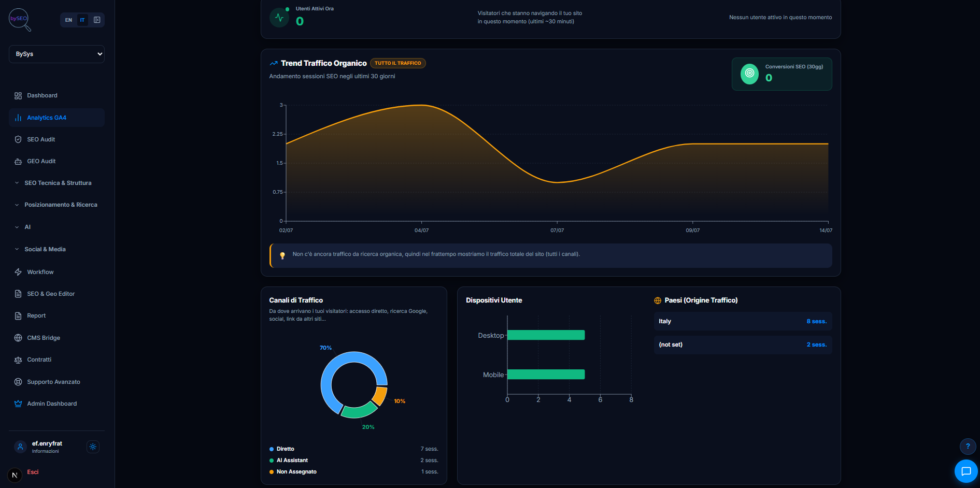
Task: Click the SEO Audit shield icon
Action: point(18,139)
